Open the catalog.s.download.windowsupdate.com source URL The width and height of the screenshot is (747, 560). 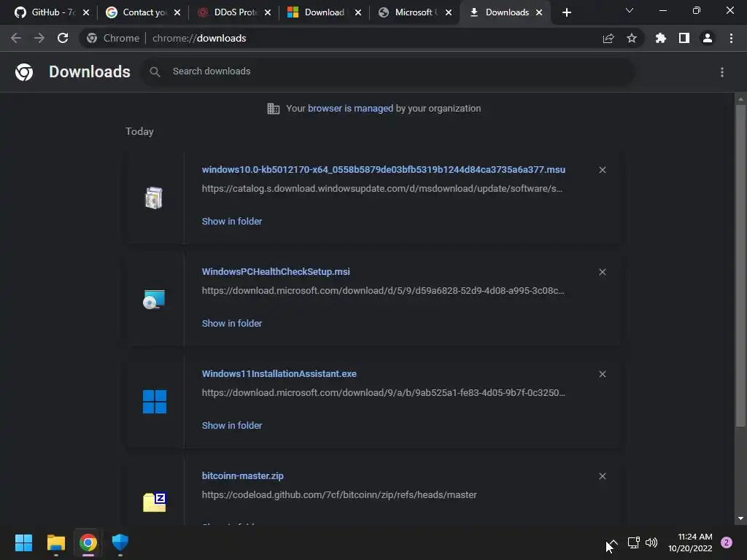tap(382, 189)
